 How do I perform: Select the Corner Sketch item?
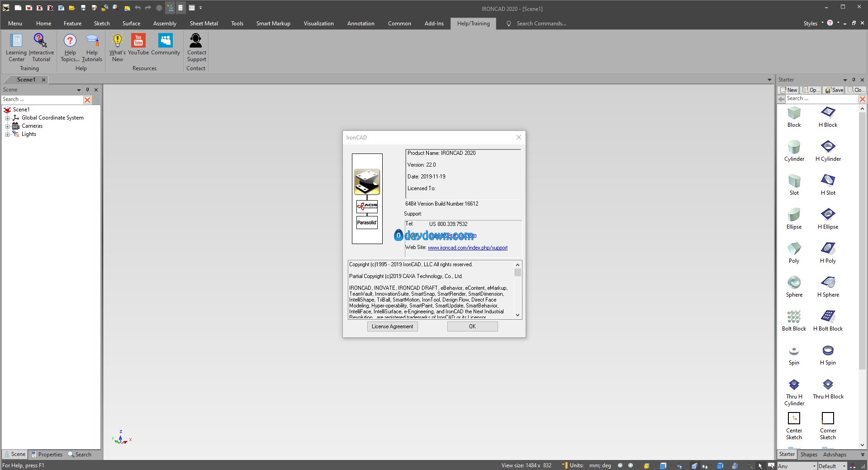coord(828,426)
